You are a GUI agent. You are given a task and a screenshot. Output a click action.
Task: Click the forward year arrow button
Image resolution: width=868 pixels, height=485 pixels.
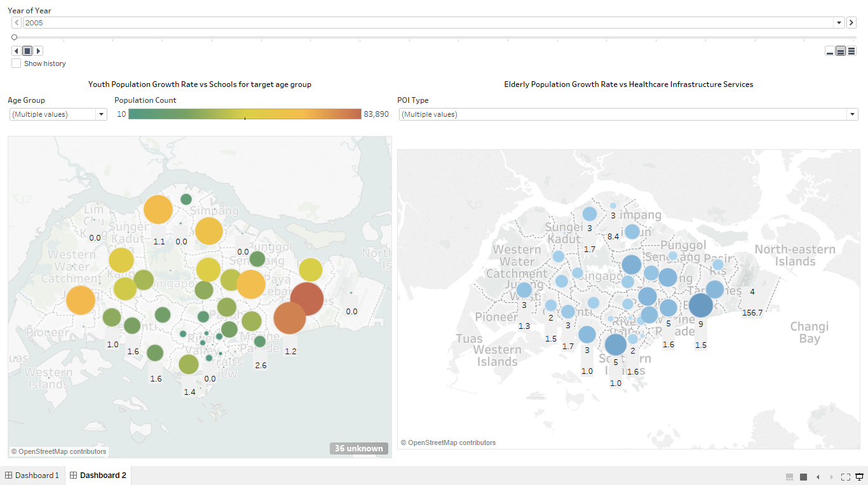click(x=851, y=22)
